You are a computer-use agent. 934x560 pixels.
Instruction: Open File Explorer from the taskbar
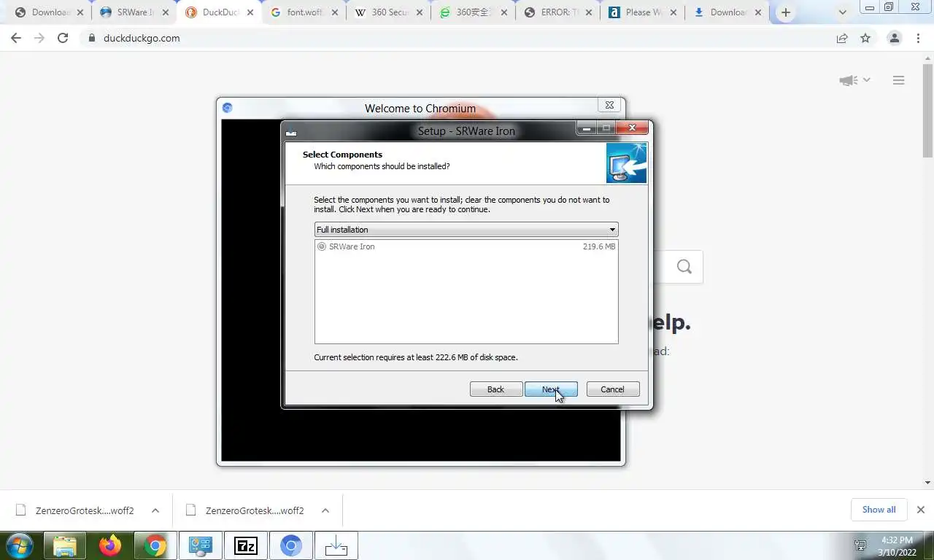65,545
